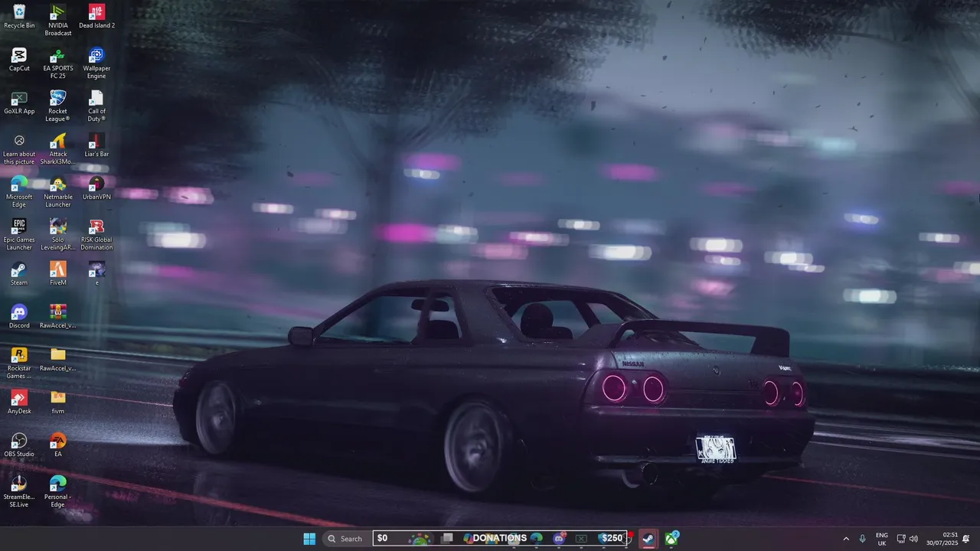Open EA SPORTS FC 25 shortcut

[58, 63]
